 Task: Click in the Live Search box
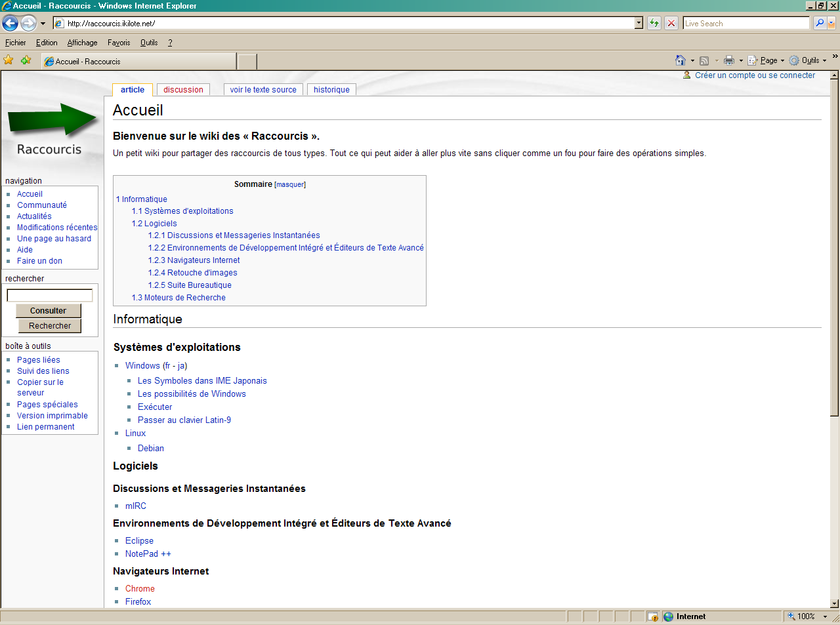click(x=746, y=23)
